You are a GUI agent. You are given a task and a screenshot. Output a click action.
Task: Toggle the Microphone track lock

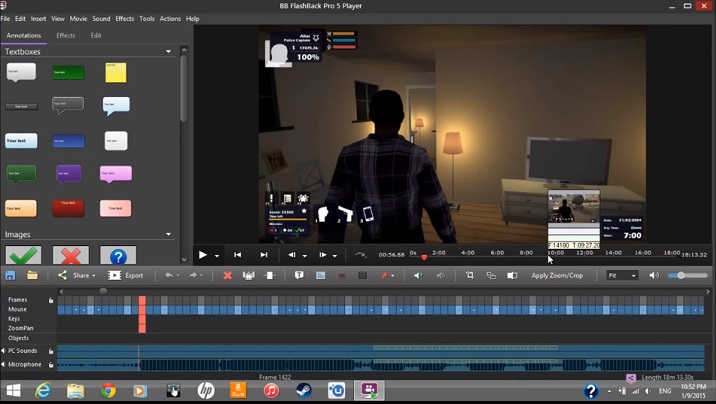coord(51,365)
